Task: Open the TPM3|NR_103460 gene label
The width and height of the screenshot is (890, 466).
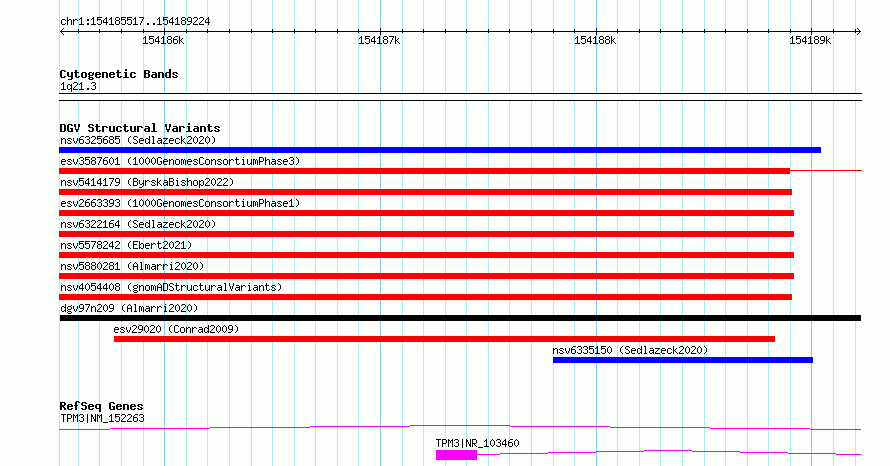Action: pyautogui.click(x=477, y=443)
